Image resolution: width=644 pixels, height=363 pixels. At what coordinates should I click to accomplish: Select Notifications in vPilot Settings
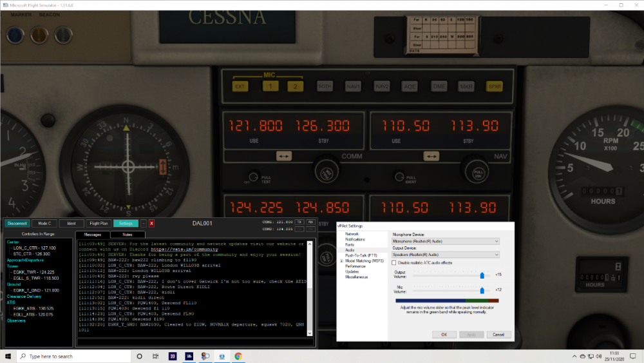[x=355, y=239]
